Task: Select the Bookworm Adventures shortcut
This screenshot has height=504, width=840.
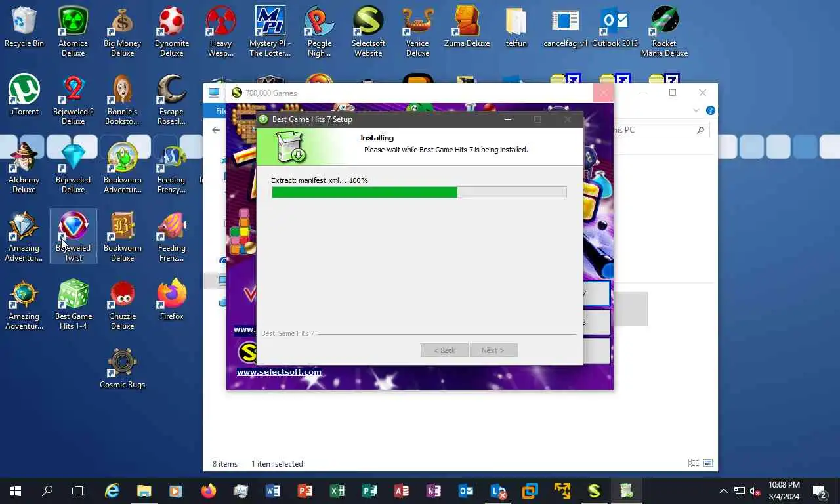Action: pos(122,168)
